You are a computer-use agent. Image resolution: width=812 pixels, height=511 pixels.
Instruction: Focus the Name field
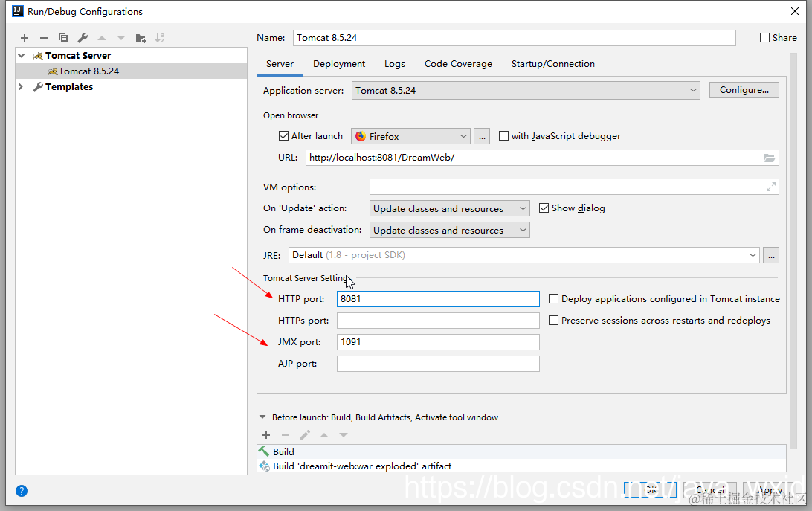point(515,38)
